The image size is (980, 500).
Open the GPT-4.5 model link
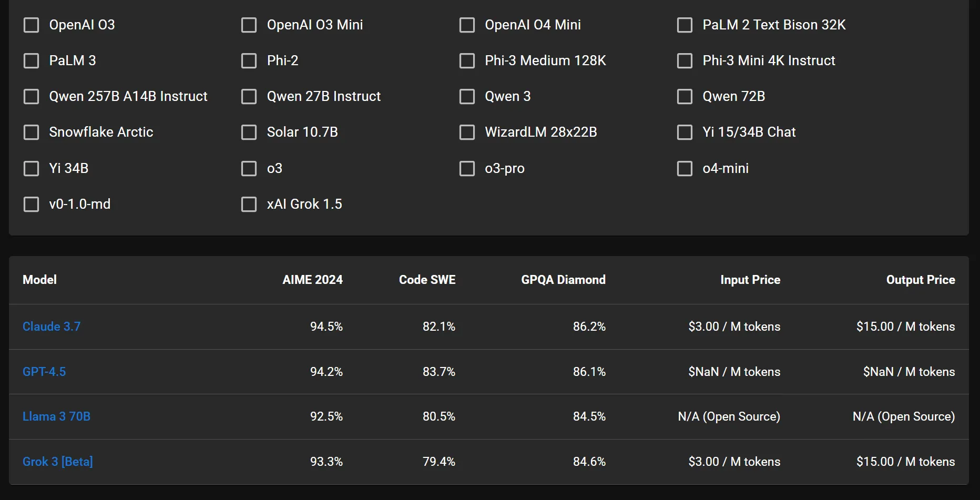44,372
